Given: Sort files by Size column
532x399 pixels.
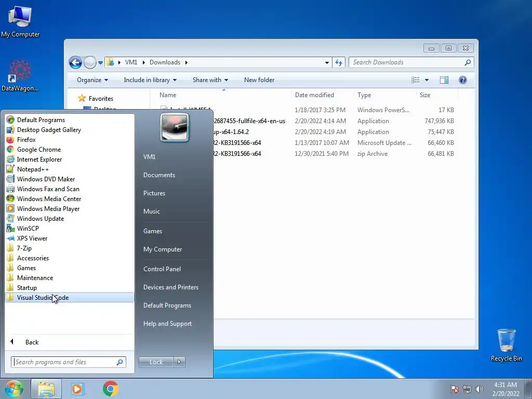Looking at the screenshot, I should [x=436, y=95].
